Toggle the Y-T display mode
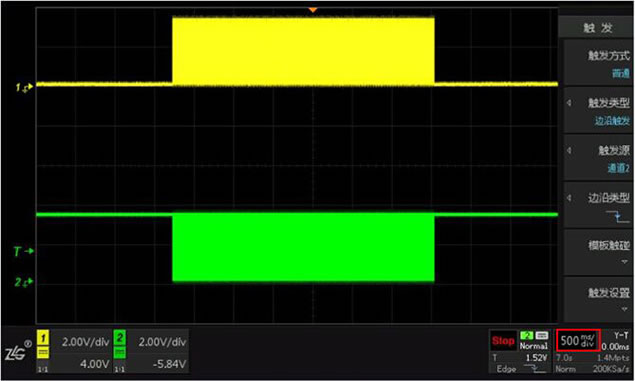Image resolution: width=635 pixels, height=381 pixels. [621, 335]
